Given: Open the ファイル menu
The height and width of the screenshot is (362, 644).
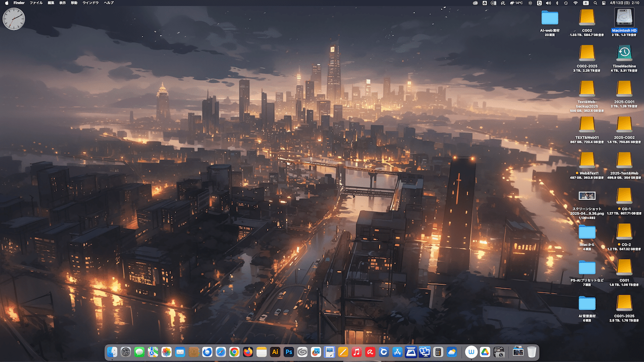Looking at the screenshot, I should click(x=36, y=3).
